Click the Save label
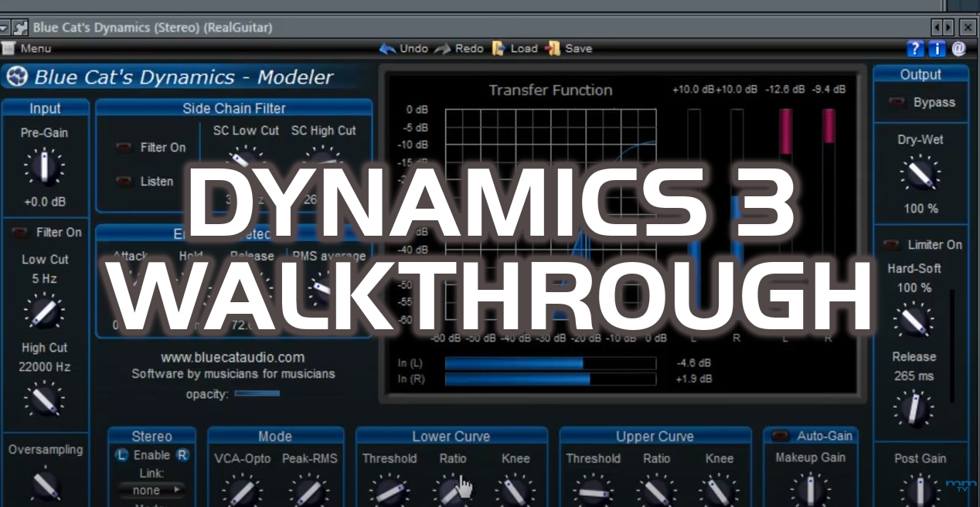 coord(578,49)
